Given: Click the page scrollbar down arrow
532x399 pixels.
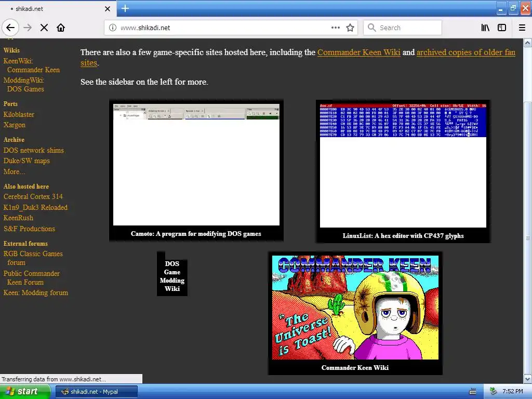Looking at the screenshot, I should tap(528, 379).
